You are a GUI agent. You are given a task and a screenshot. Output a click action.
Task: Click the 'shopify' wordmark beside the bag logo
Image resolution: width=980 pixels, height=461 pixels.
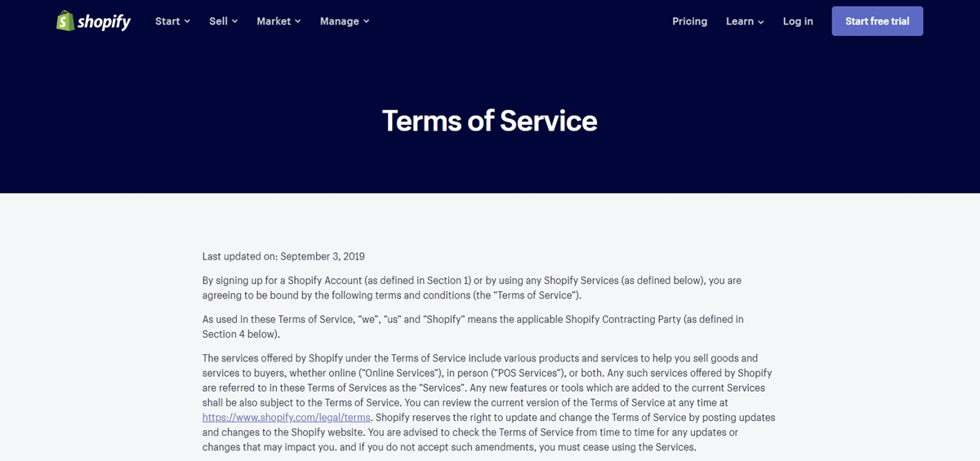click(104, 22)
